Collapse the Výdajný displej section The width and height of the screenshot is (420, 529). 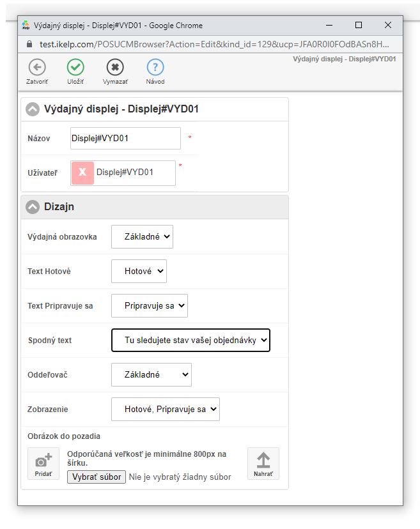33,109
